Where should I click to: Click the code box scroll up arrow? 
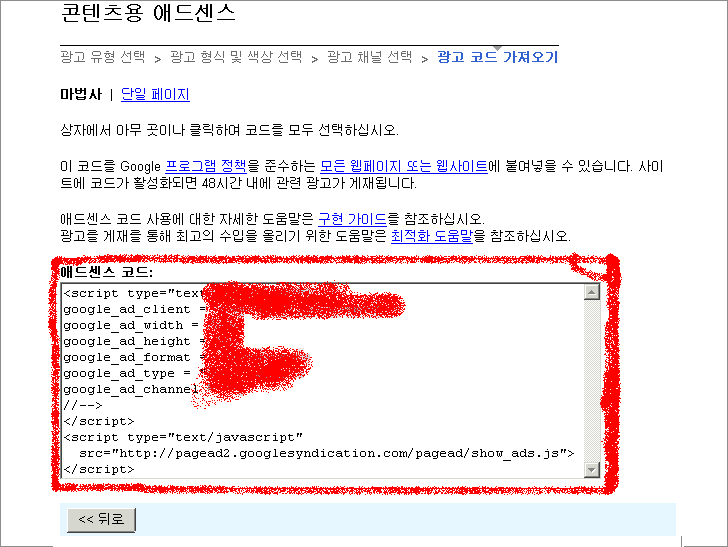[x=592, y=292]
